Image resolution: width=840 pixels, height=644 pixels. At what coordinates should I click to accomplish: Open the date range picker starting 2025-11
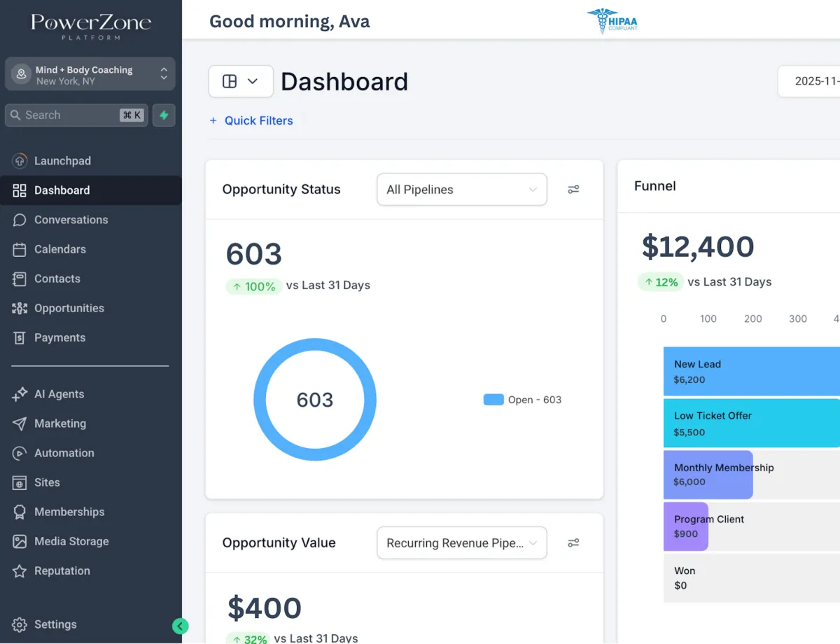(809, 81)
